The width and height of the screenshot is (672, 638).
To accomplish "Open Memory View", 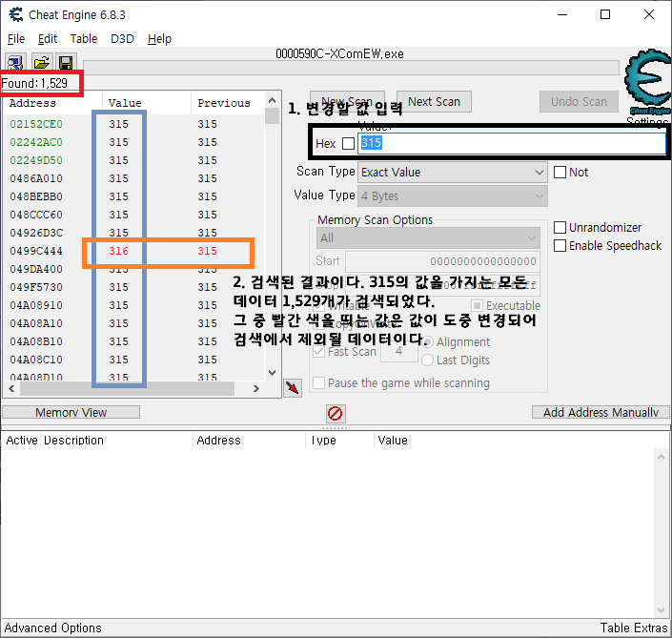I will coord(71,412).
